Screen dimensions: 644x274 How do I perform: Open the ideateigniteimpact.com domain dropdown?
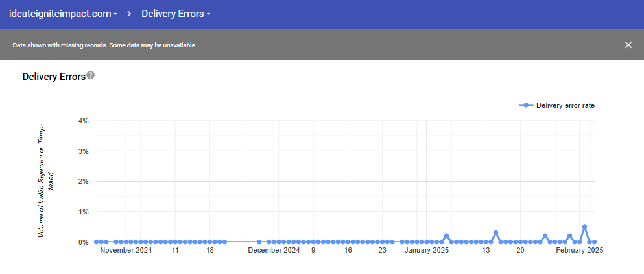point(63,14)
